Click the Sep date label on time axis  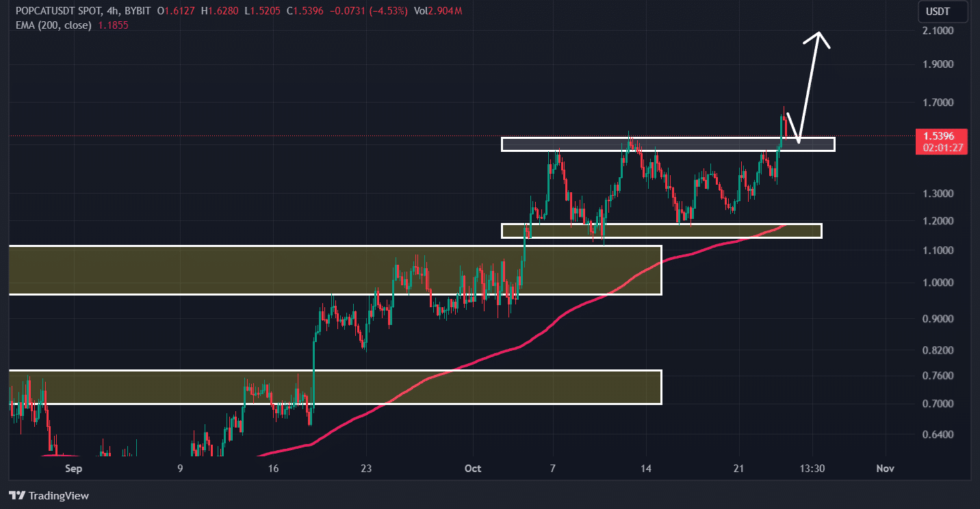(73, 469)
